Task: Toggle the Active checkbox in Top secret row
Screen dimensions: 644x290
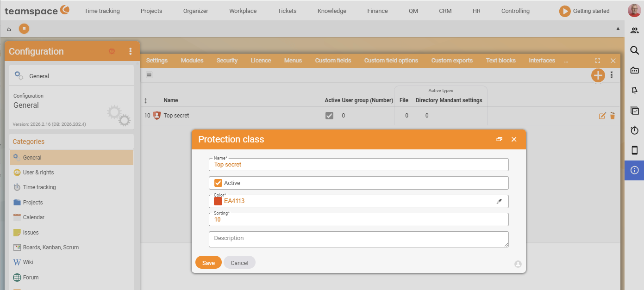Action: (x=329, y=116)
